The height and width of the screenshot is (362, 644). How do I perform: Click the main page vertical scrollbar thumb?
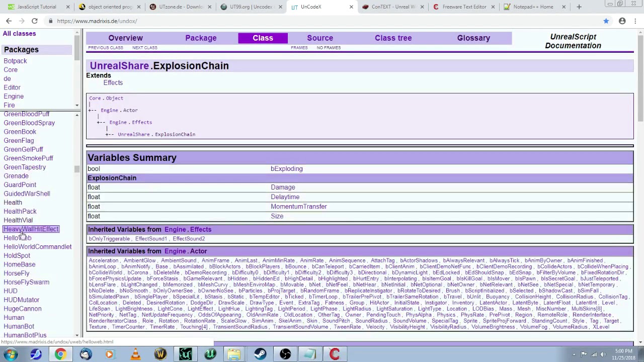[x=640, y=78]
